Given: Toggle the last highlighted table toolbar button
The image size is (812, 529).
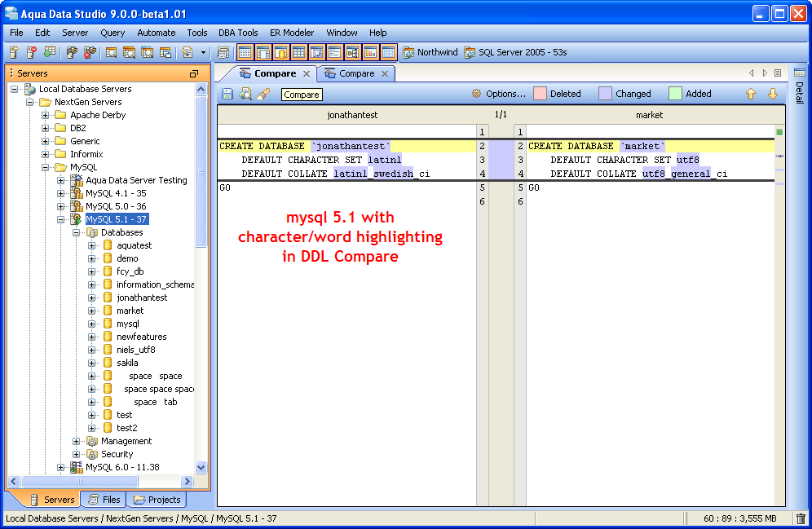Looking at the screenshot, I should pos(388,52).
